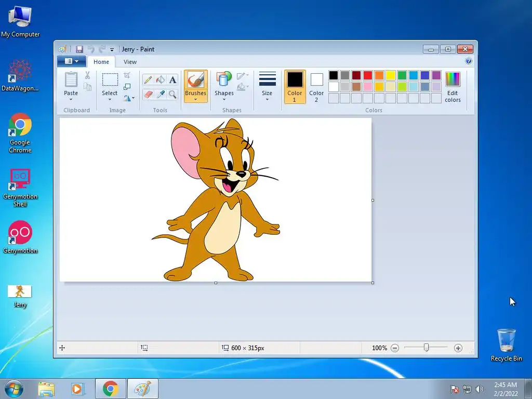Click the Brushes tool icon
Viewport: 532px width, 399px height.
tap(196, 79)
